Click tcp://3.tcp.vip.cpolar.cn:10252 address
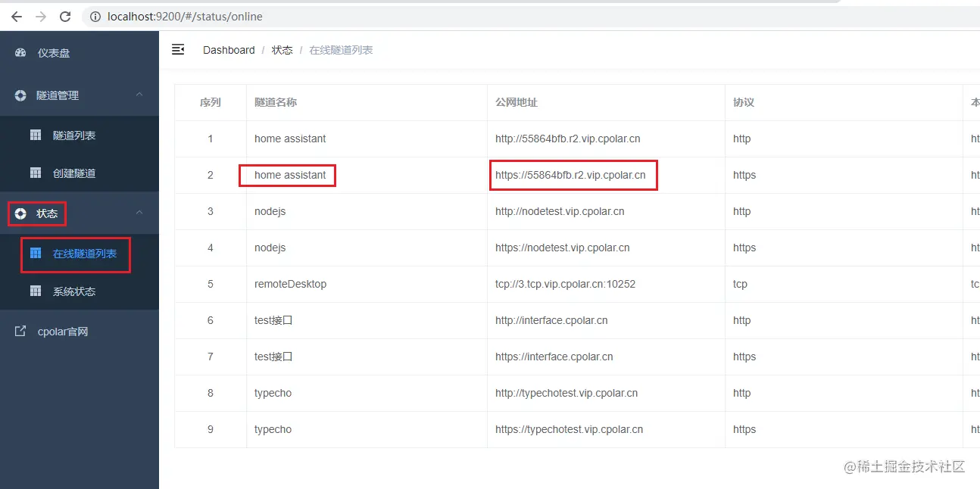The image size is (980, 489). (566, 284)
